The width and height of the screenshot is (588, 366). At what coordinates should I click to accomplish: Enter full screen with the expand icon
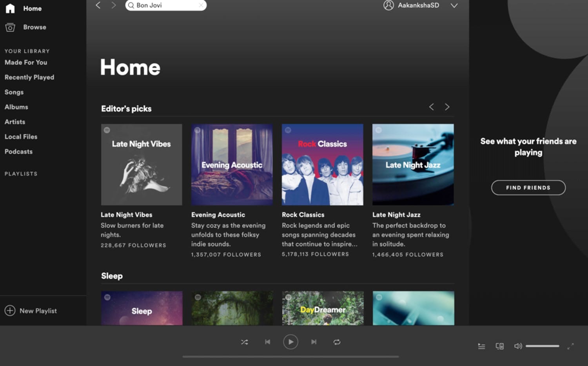point(570,346)
